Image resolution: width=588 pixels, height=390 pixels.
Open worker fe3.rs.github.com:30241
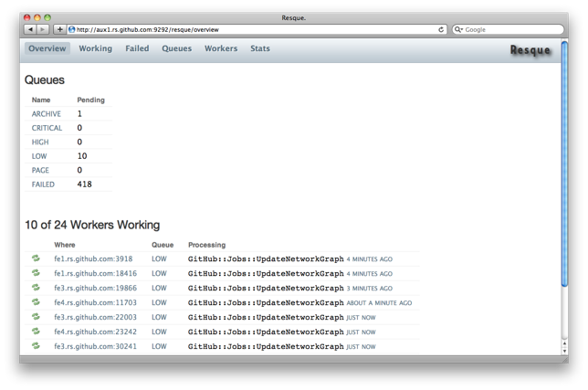95,346
